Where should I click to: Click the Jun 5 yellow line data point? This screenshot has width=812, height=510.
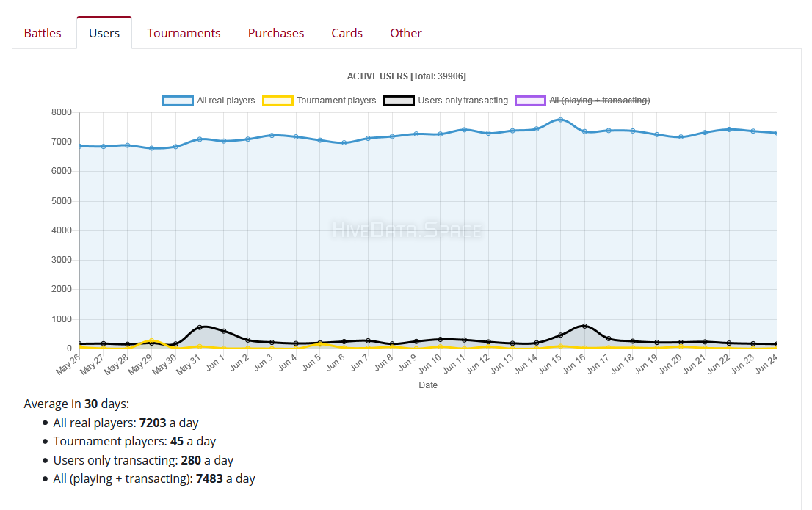(320, 344)
